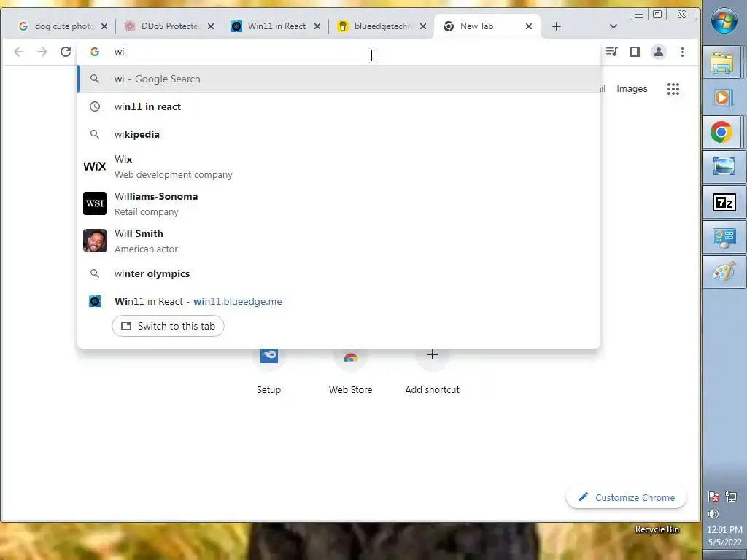Open the Windows Start orb
The image size is (747, 560).
tap(724, 21)
